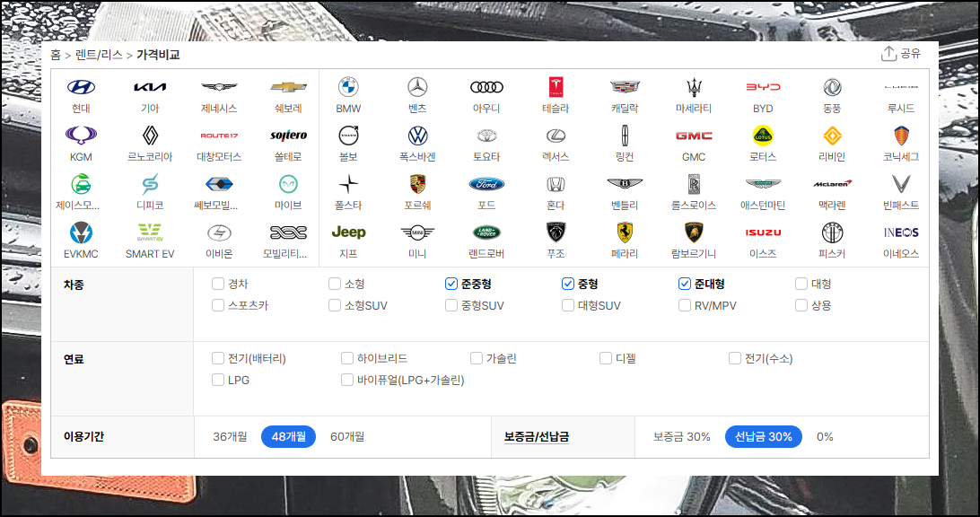Select the GMC brand logo
The width and height of the screenshot is (980, 517).
[x=694, y=136]
